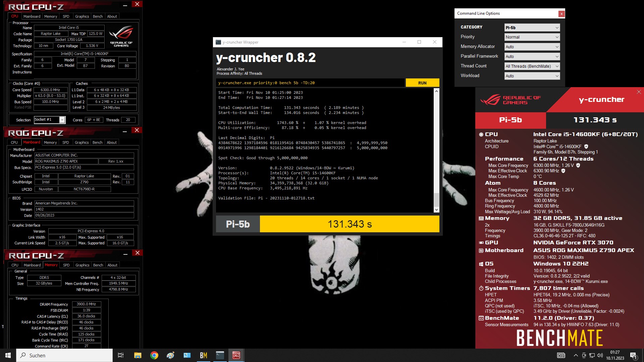Open the Graphics tab in top CPU-Z window
Viewport: 644px width, 362px height.
point(82,16)
